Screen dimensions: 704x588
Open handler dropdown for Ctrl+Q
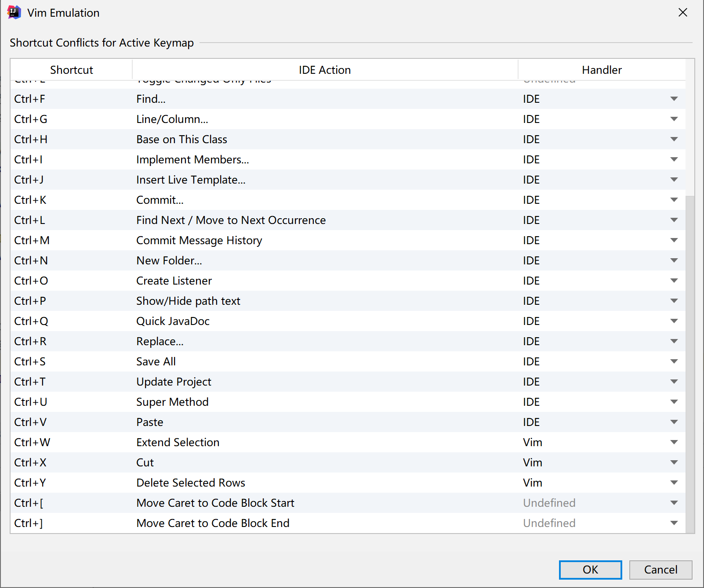(x=674, y=321)
